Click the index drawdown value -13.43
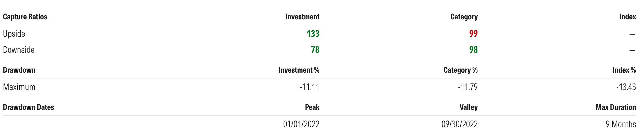644x133 pixels. point(626,87)
